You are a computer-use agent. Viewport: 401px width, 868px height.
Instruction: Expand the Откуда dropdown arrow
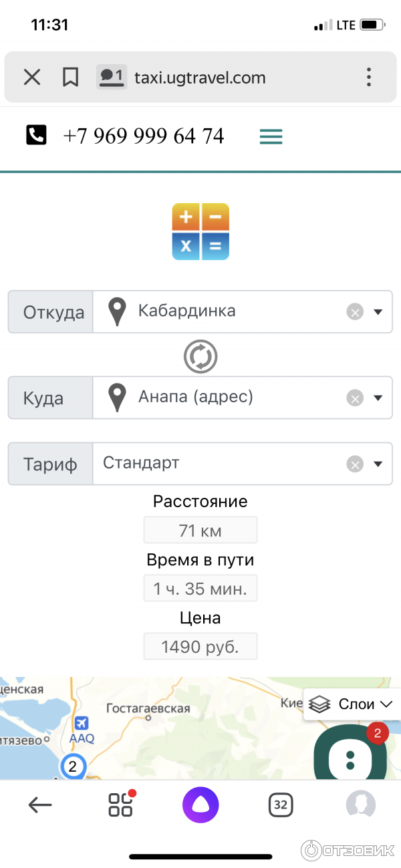point(378,311)
